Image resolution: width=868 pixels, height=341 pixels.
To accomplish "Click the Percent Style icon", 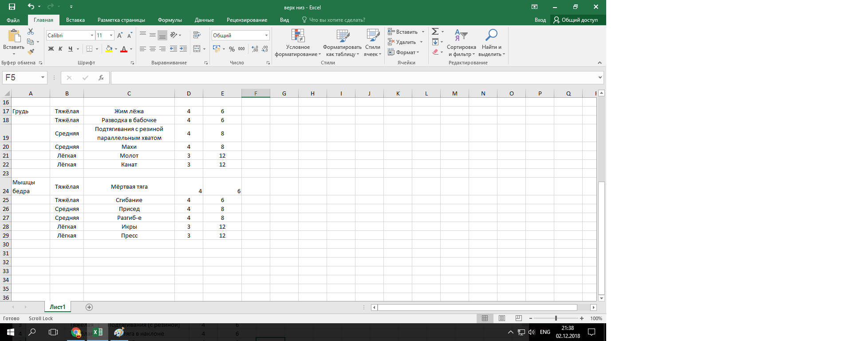I will coord(232,49).
